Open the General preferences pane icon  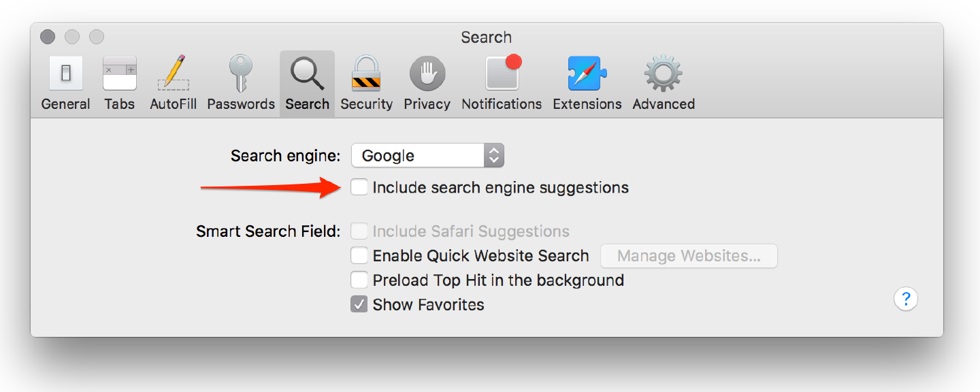coord(65,74)
